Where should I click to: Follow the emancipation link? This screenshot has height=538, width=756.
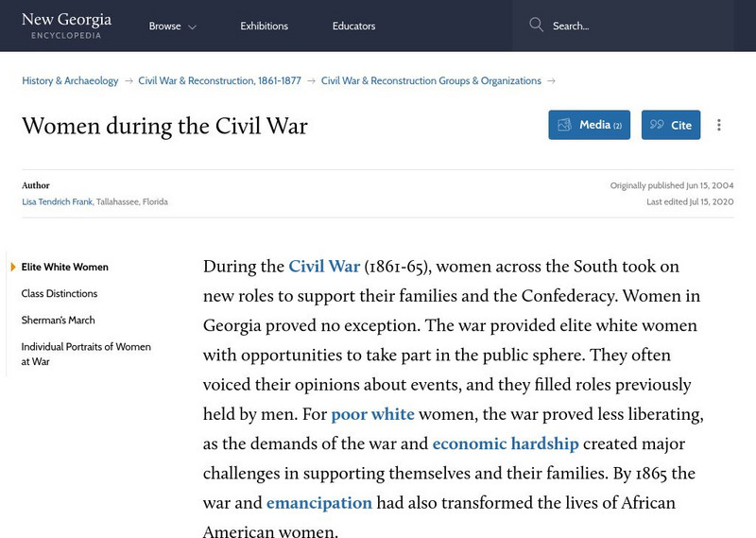coord(319,503)
